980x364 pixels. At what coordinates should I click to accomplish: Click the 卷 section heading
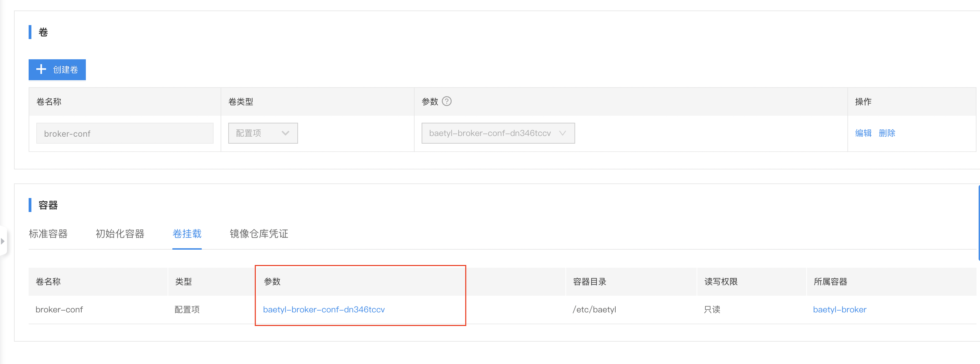pyautogui.click(x=43, y=32)
